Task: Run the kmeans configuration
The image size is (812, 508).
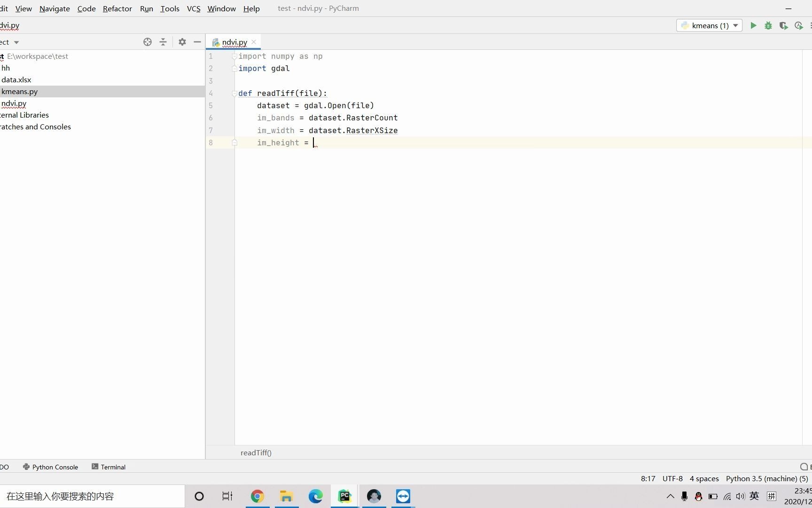Action: (753, 25)
